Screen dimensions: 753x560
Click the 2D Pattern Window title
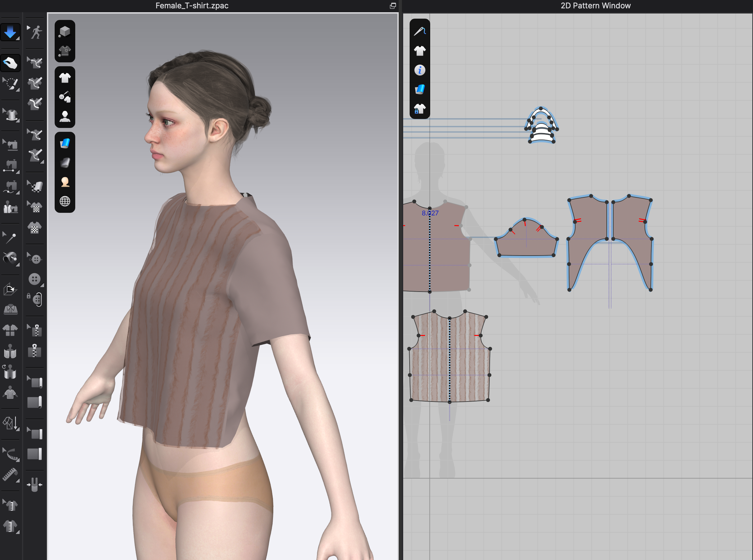tap(595, 6)
